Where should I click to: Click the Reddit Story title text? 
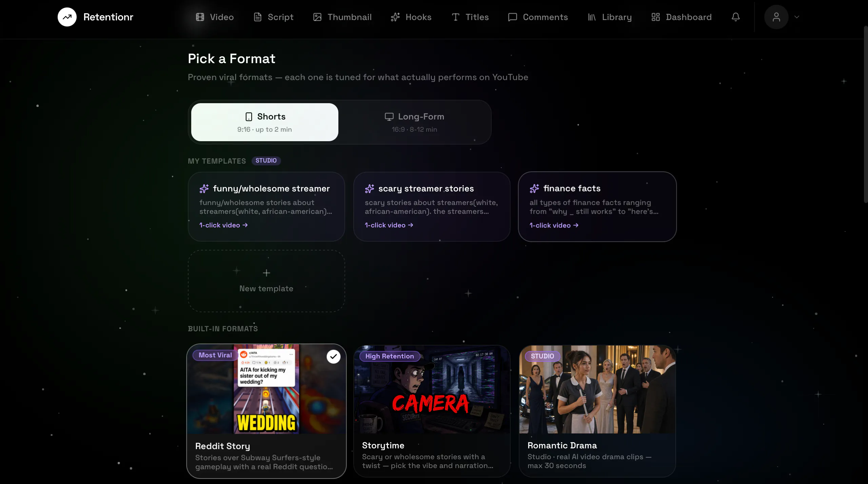coord(223,446)
